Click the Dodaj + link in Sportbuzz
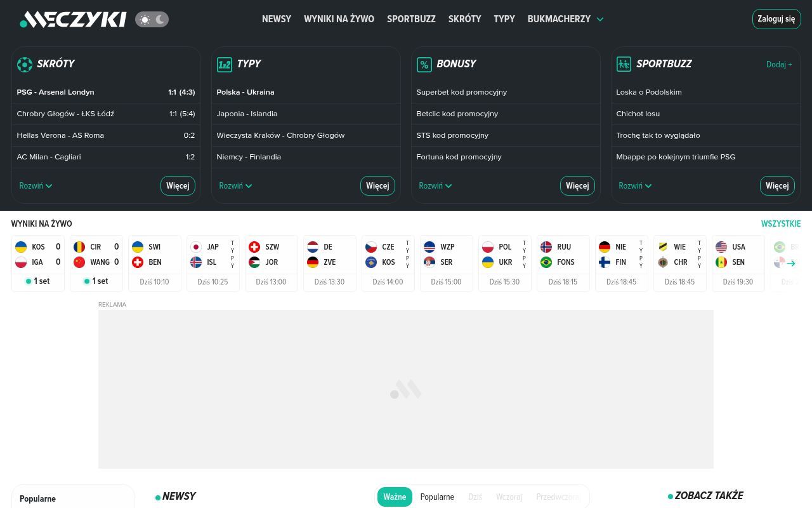812x508 pixels. pos(779,64)
